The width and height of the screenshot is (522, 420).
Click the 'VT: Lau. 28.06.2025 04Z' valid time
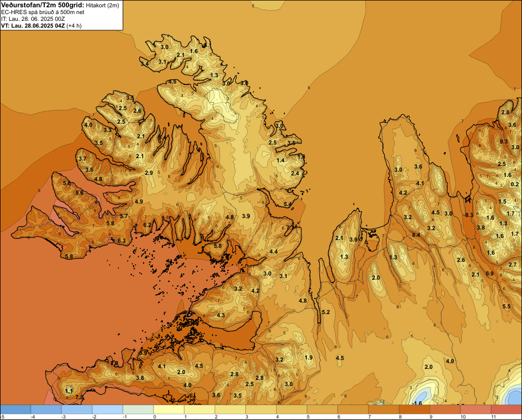coord(33,26)
